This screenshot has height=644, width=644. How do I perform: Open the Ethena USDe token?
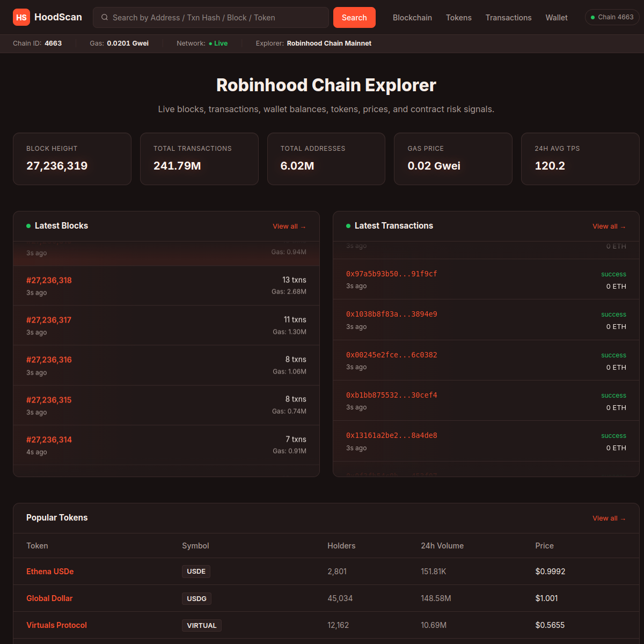pos(50,572)
